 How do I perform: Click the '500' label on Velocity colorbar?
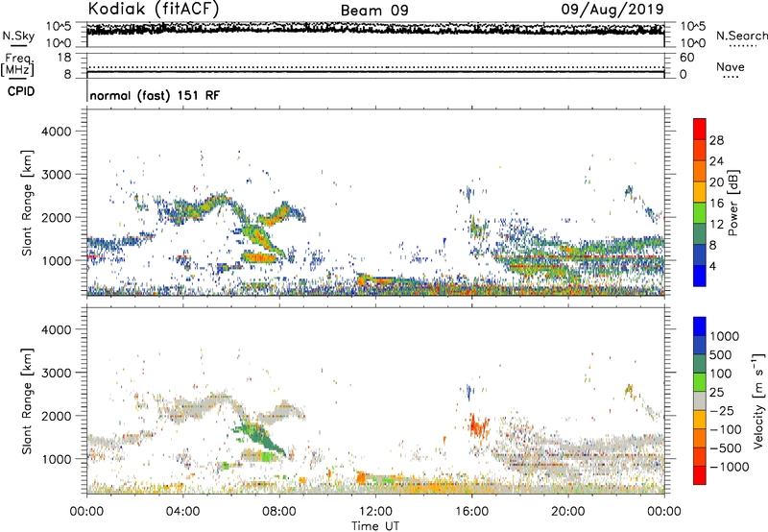point(721,355)
